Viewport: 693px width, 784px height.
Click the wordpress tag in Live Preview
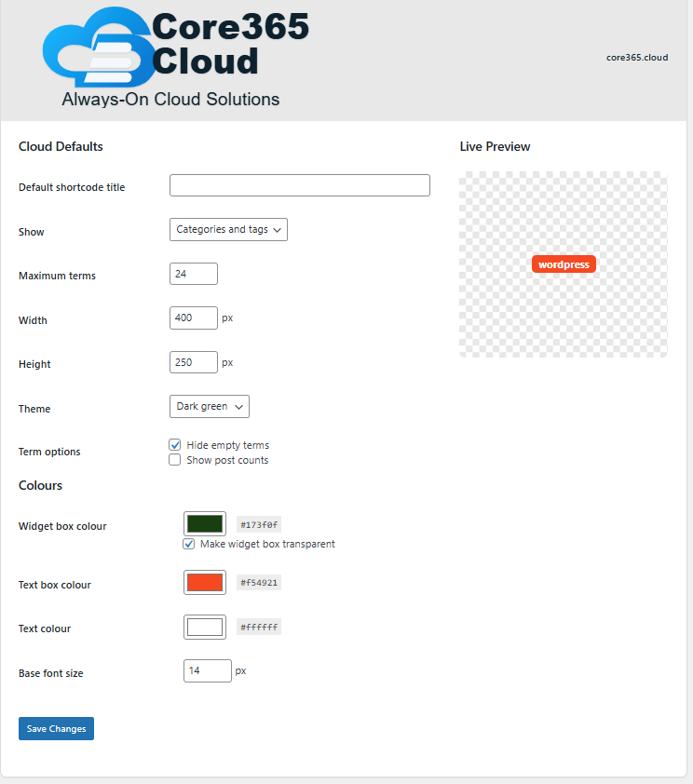[x=564, y=264]
